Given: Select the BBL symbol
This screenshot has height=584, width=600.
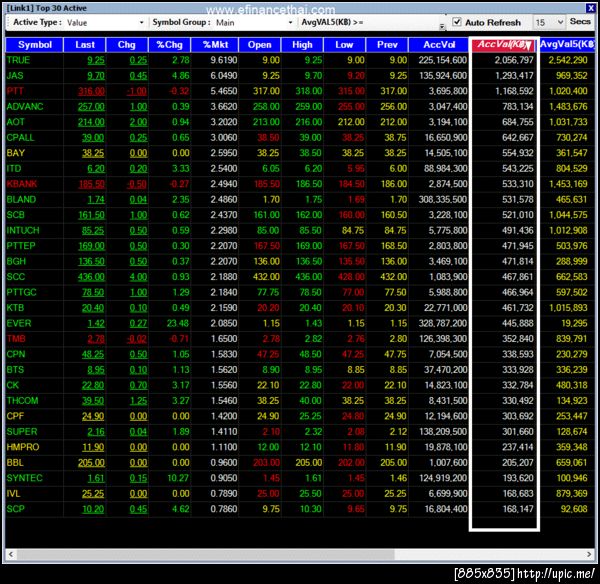Looking at the screenshot, I should 15,463.
